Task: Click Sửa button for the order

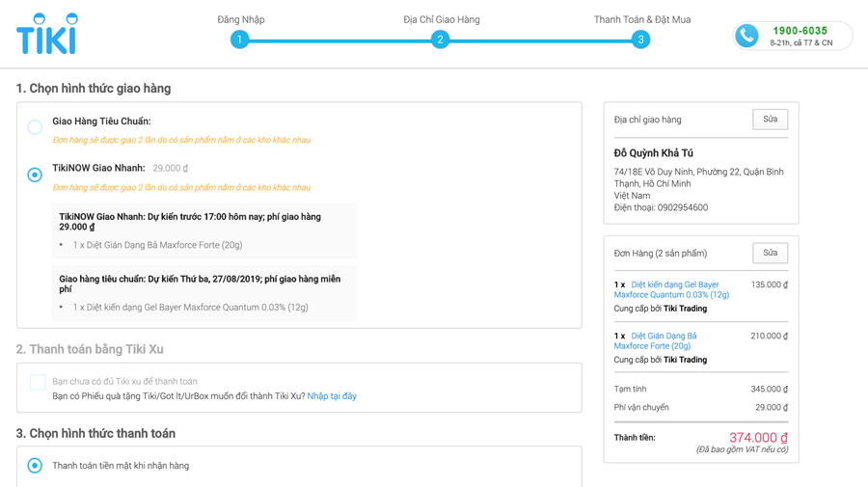Action: point(770,253)
